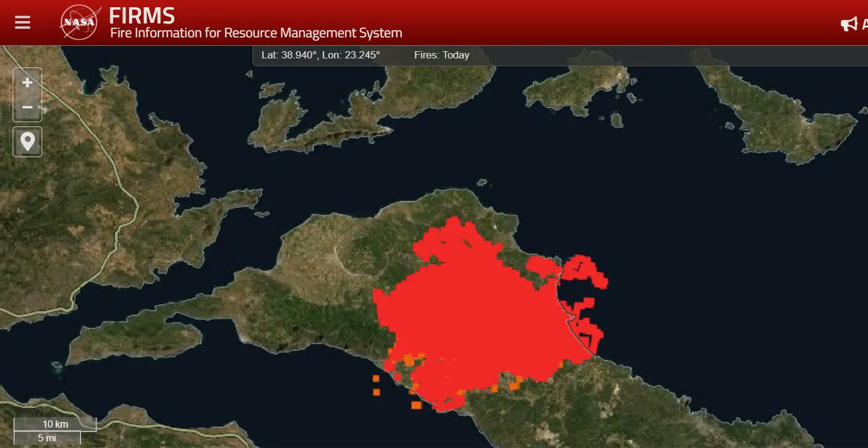
Task: Select the uppermost orange hotspot square offshore
Action: click(376, 378)
